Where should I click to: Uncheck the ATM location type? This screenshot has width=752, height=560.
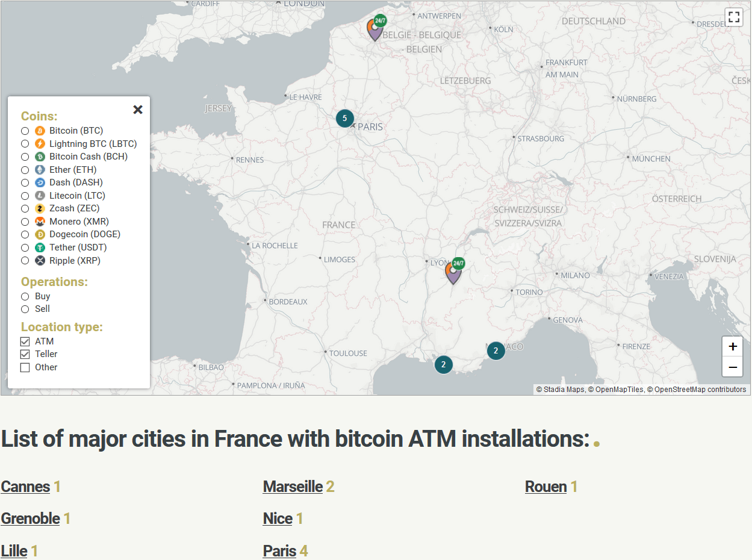(25, 341)
